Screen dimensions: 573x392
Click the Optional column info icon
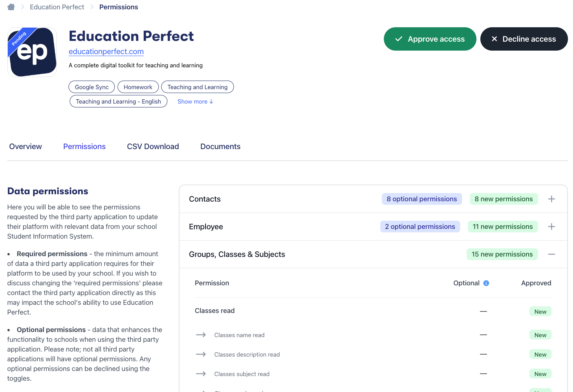pyautogui.click(x=486, y=283)
